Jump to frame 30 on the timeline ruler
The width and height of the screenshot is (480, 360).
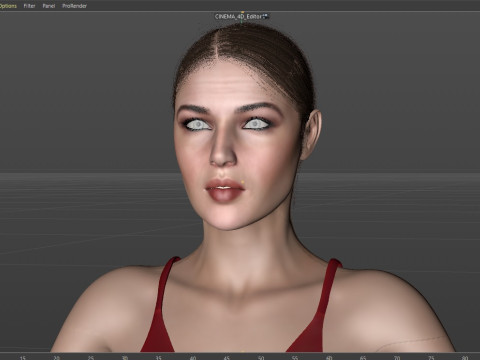(x=125, y=358)
